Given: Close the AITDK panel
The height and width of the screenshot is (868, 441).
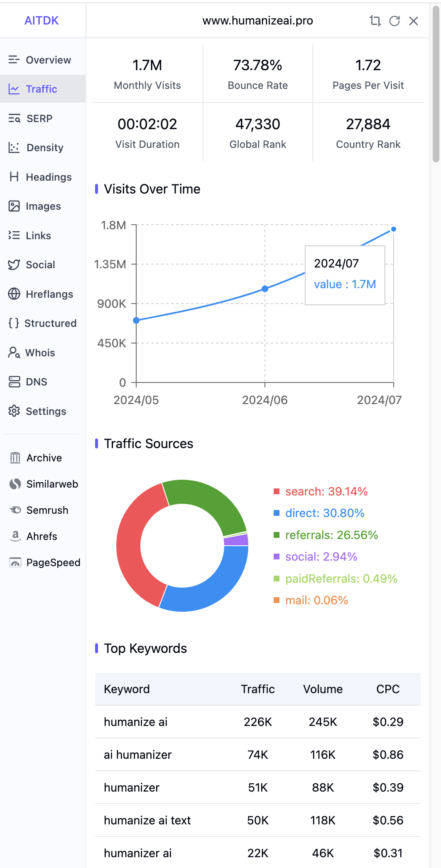Looking at the screenshot, I should pyautogui.click(x=414, y=21).
